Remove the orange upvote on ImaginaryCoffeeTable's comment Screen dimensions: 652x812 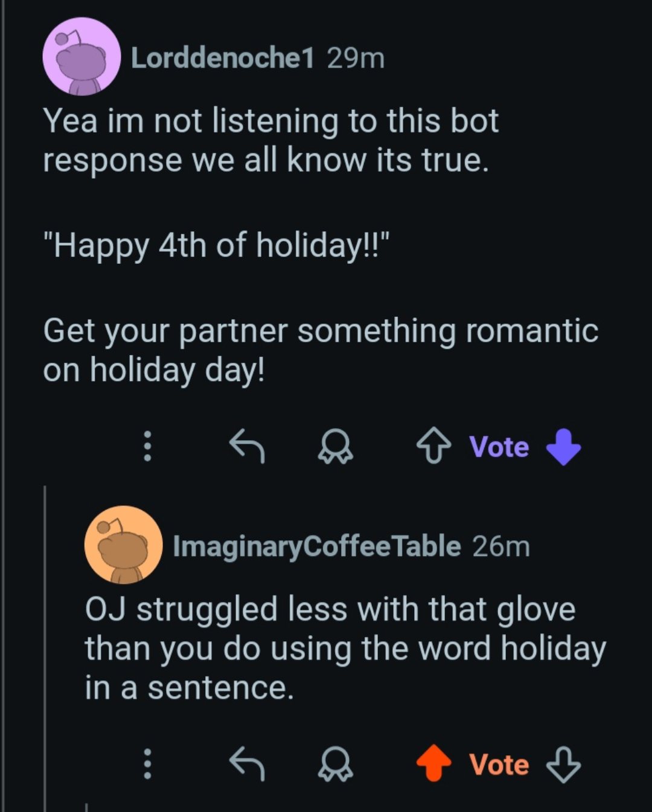433,763
